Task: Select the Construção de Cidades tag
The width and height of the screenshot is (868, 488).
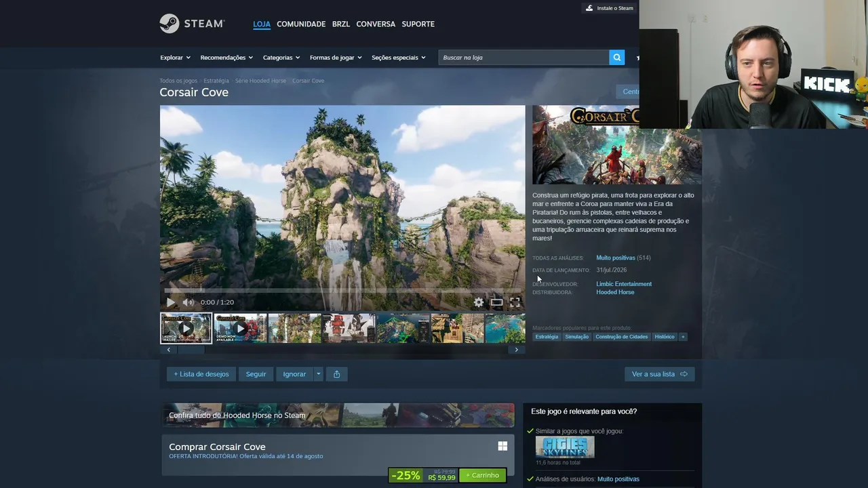Action: (x=622, y=337)
